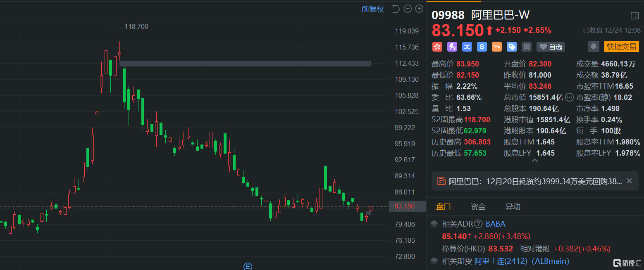This screenshot has width=644, height=270.
Task: Click the stock name 阿里巴巴-W
Action: click(501, 15)
